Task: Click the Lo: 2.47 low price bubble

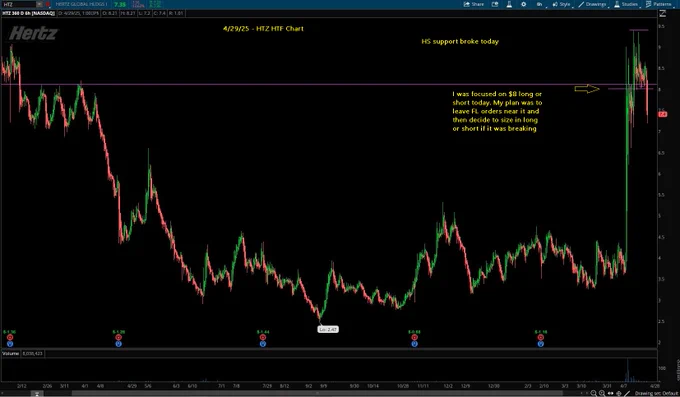Action: tap(328, 329)
